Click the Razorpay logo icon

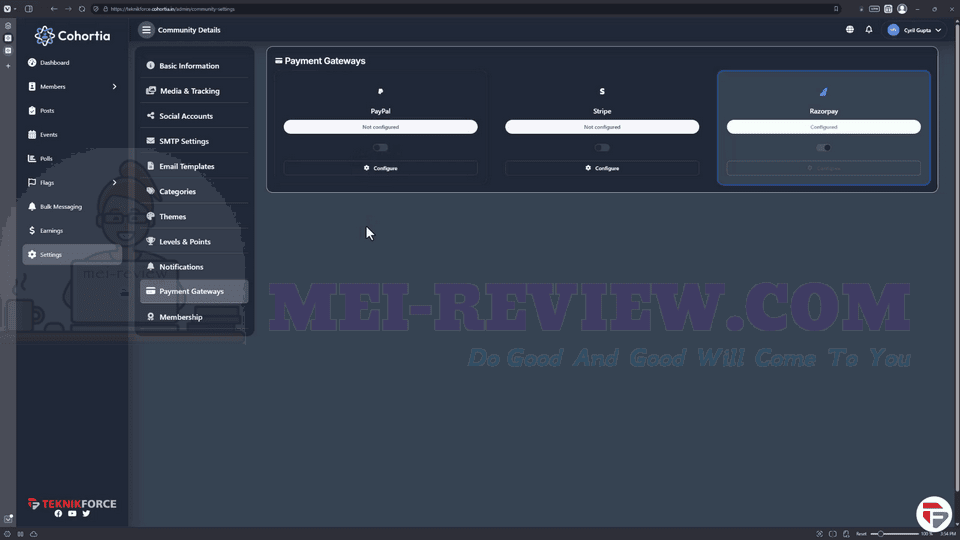click(823, 92)
